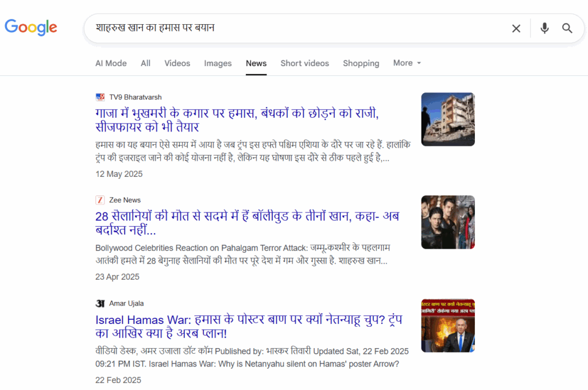Open the Videos tab
Image resolution: width=588 pixels, height=390 pixels.
tap(177, 63)
